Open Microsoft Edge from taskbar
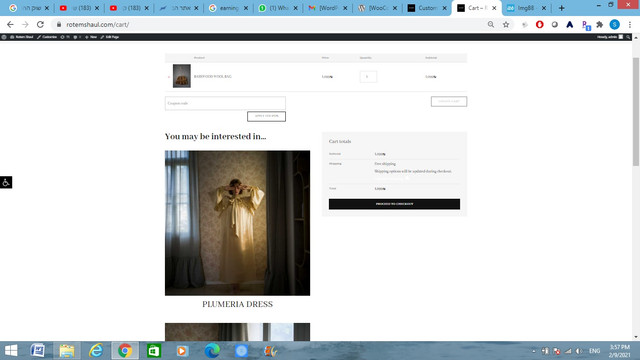 click(212, 351)
